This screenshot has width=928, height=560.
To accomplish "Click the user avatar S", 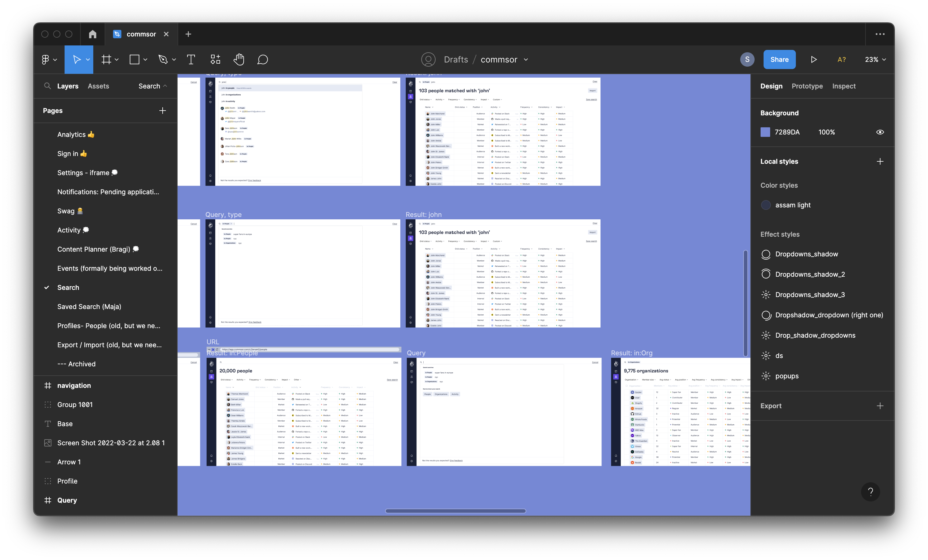I will click(x=747, y=59).
